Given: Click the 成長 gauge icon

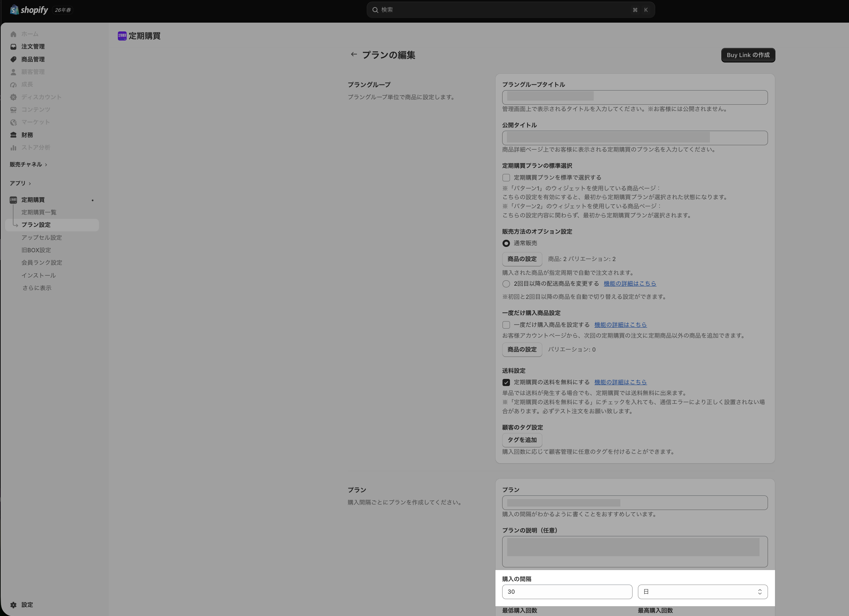Looking at the screenshot, I should pos(14,84).
